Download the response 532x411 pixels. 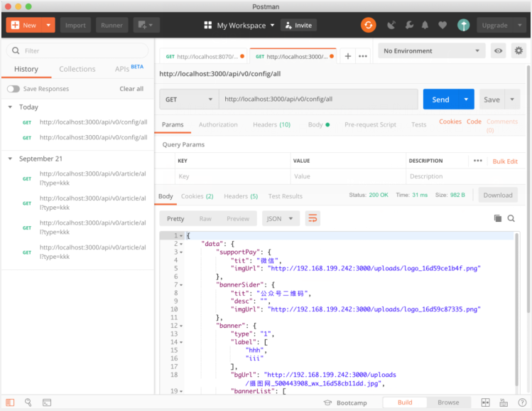tap(498, 195)
